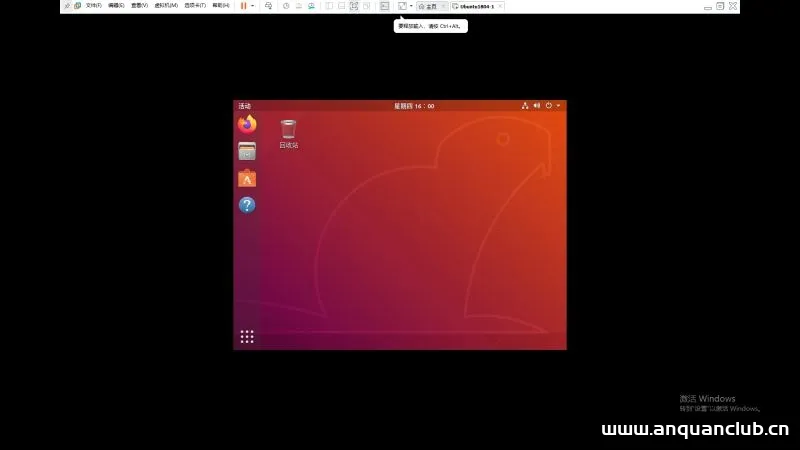
Task: Click the show library sidebar layout icon
Action: [x=329, y=6]
